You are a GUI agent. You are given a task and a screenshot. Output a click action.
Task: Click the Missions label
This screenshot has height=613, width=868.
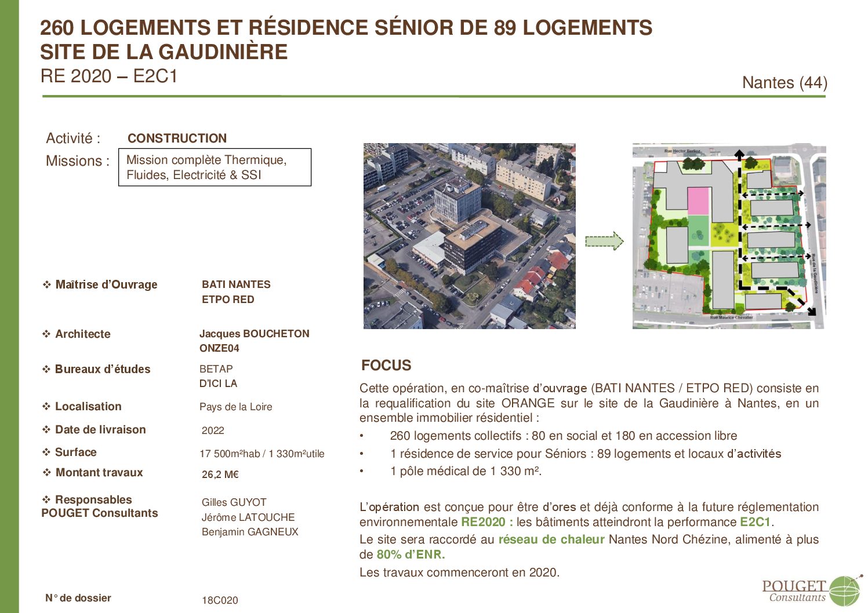[x=78, y=161]
